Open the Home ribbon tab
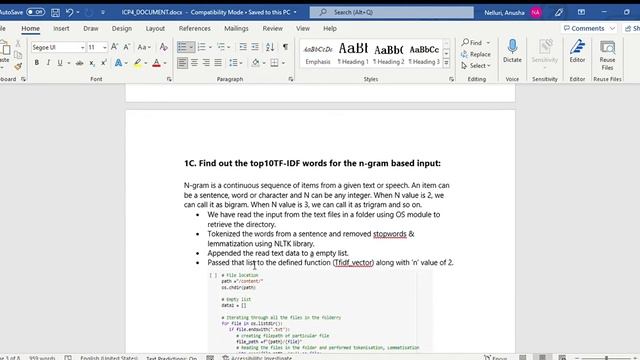This screenshot has width=640, height=360. pos(31,29)
